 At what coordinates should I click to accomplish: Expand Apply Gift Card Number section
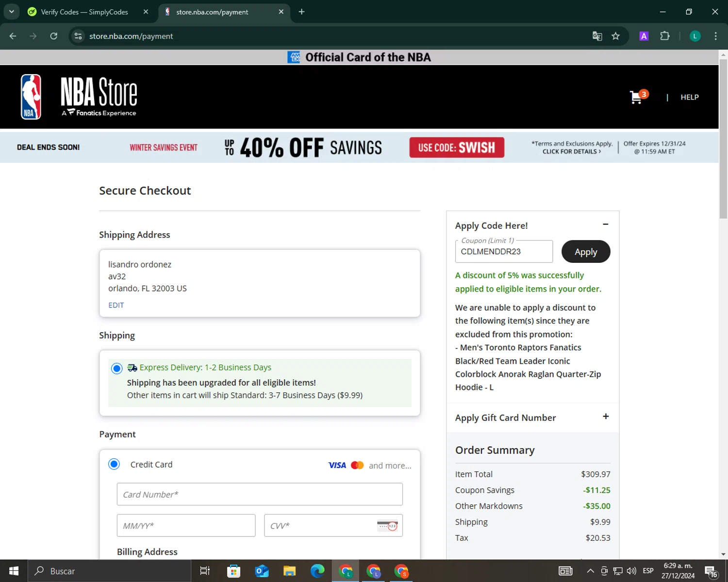point(605,417)
